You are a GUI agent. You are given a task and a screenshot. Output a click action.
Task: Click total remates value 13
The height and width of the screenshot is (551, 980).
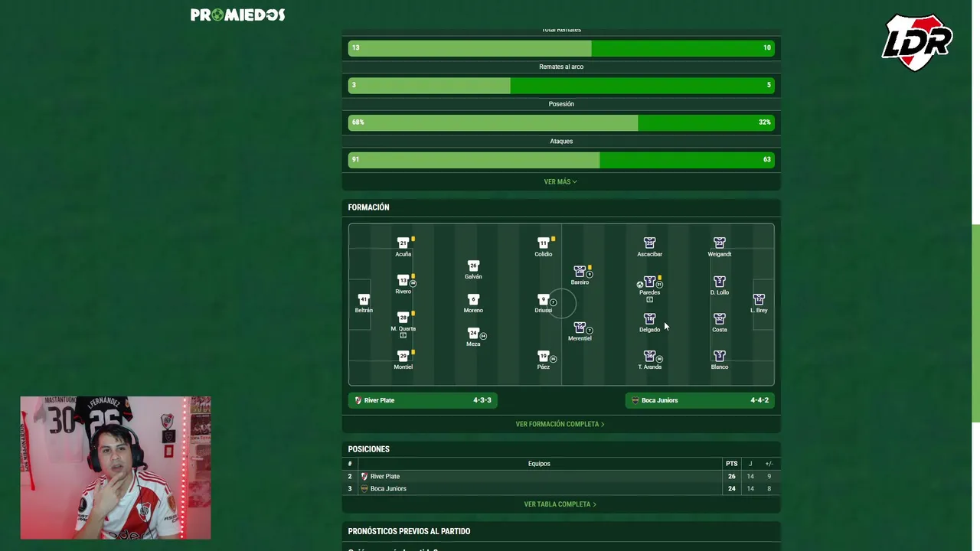[x=355, y=47]
